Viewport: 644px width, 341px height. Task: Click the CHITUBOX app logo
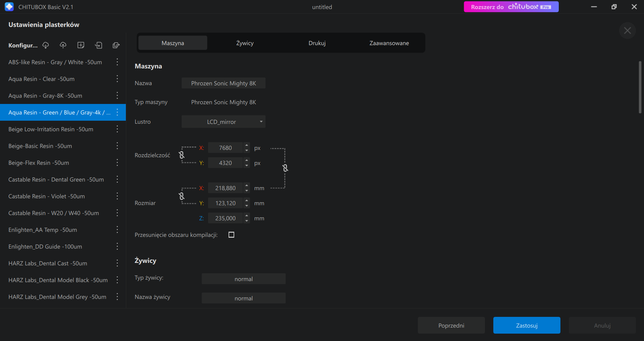pos(9,7)
